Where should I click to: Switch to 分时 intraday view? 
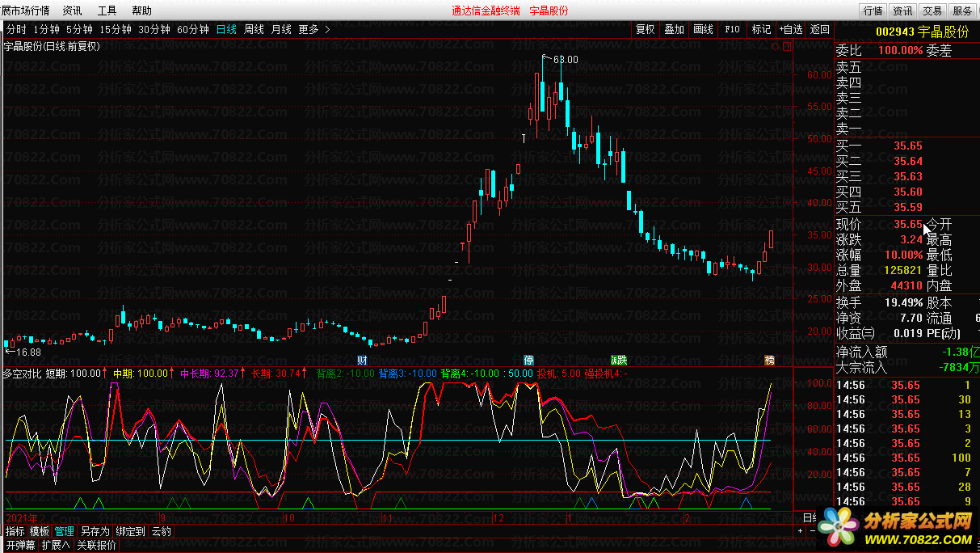(15, 29)
